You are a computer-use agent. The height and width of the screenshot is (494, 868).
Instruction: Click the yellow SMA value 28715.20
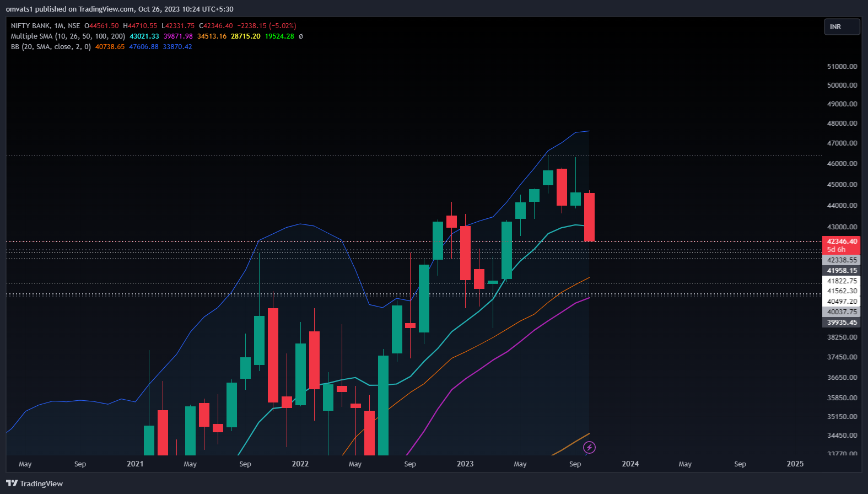(246, 36)
